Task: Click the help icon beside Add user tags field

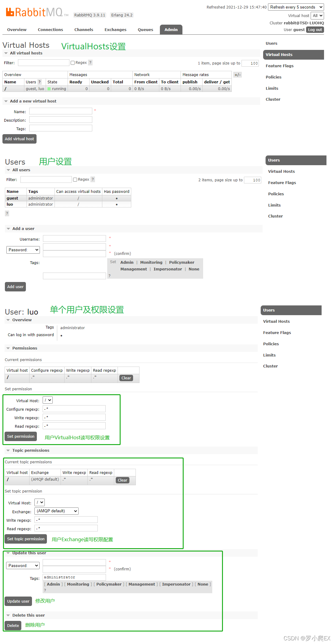Action: coord(110,276)
